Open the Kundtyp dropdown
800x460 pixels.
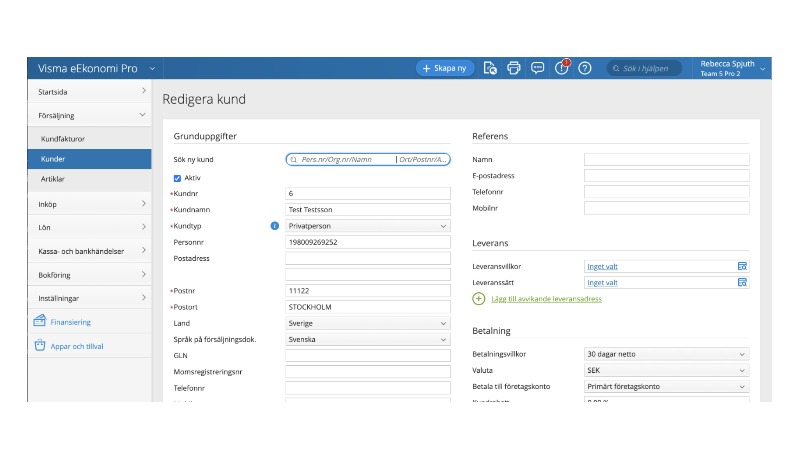click(367, 226)
